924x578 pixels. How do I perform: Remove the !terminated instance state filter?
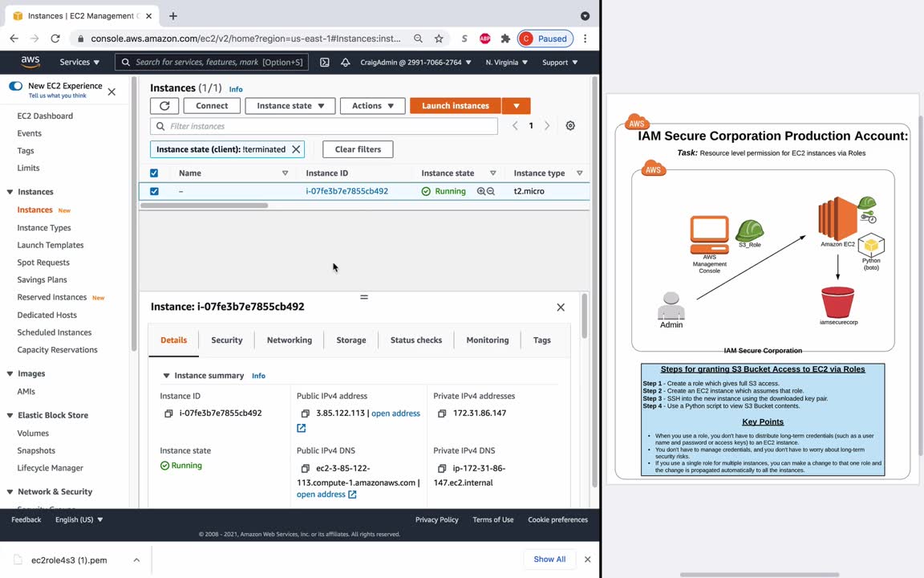pyautogui.click(x=297, y=149)
